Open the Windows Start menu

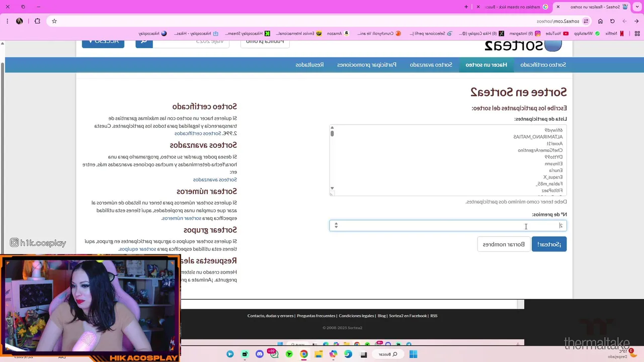(413, 354)
